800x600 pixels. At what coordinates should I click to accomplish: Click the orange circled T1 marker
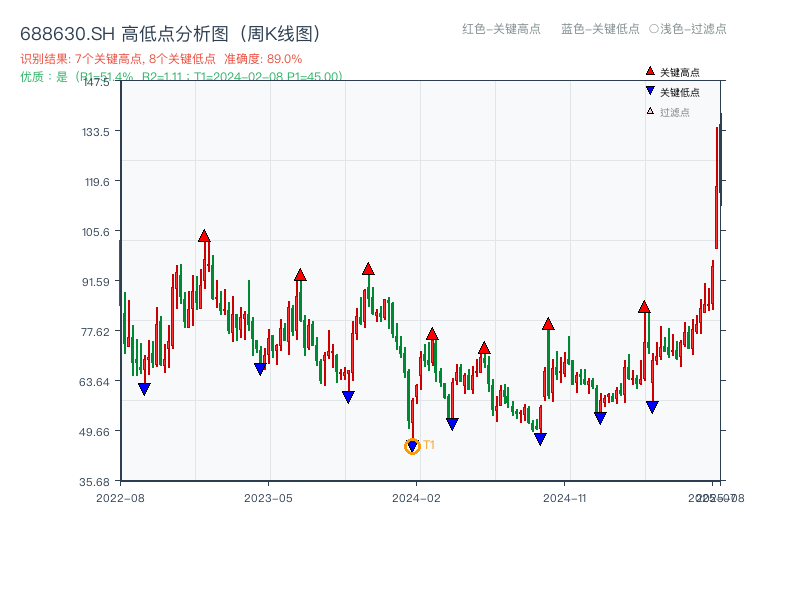tap(412, 446)
